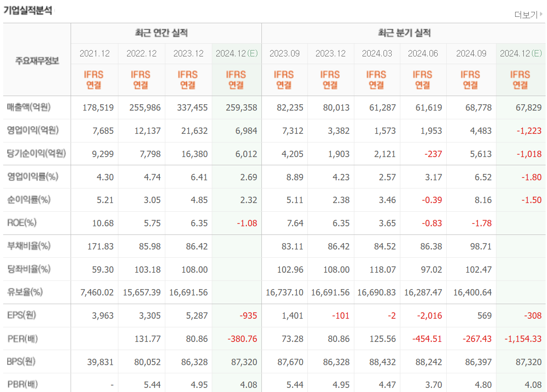The height and width of the screenshot is (392, 547).
Task: Click the 최근 연간 실적 header
Action: click(x=161, y=33)
